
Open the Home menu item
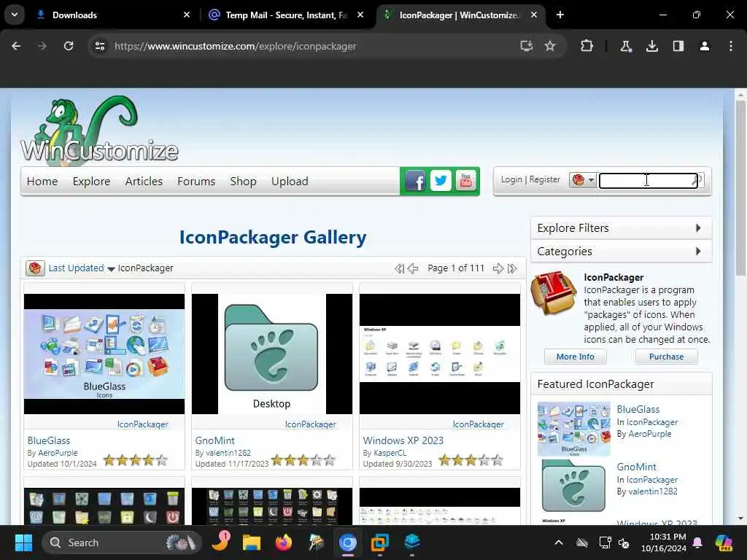pos(42,181)
